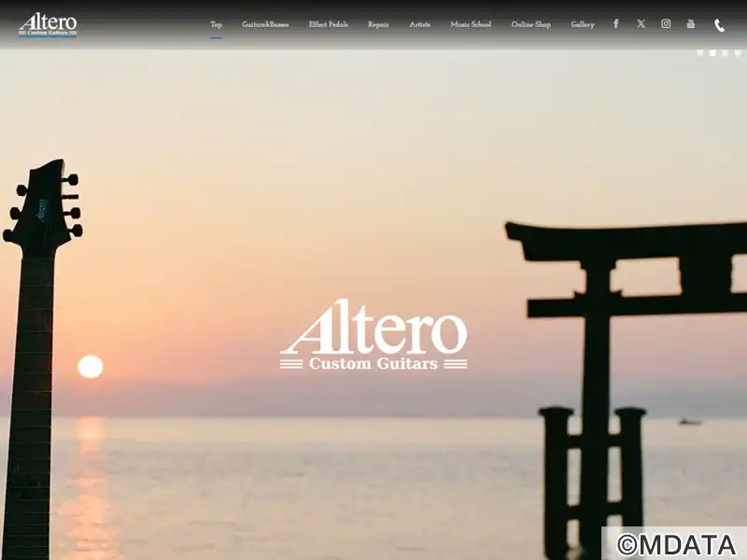
Task: Open the Artists page
Action: click(419, 24)
